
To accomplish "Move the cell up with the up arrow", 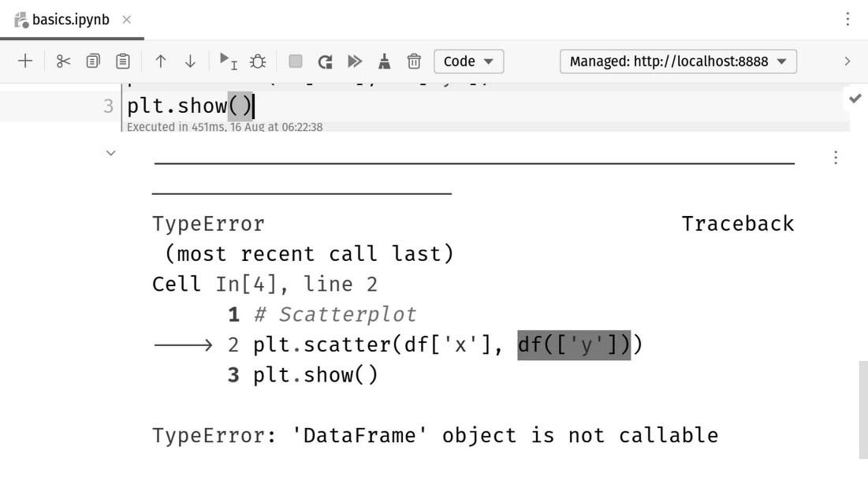I will click(160, 61).
